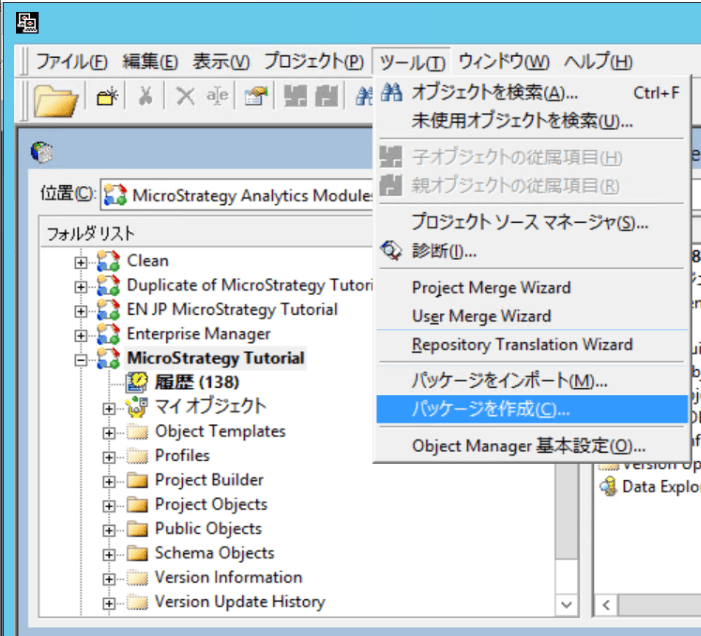Image resolution: width=701 pixels, height=636 pixels.
Task: Click the 位置(C) location combo box
Action: click(237, 195)
